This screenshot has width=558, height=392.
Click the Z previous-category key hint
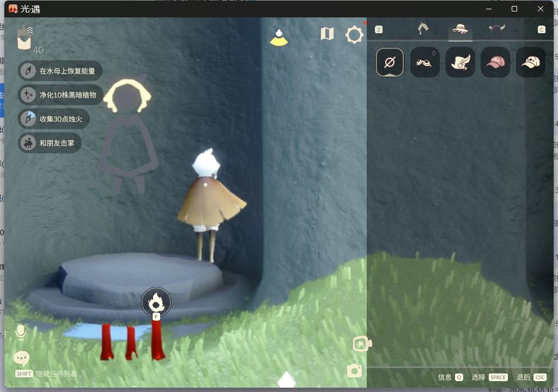(379, 29)
